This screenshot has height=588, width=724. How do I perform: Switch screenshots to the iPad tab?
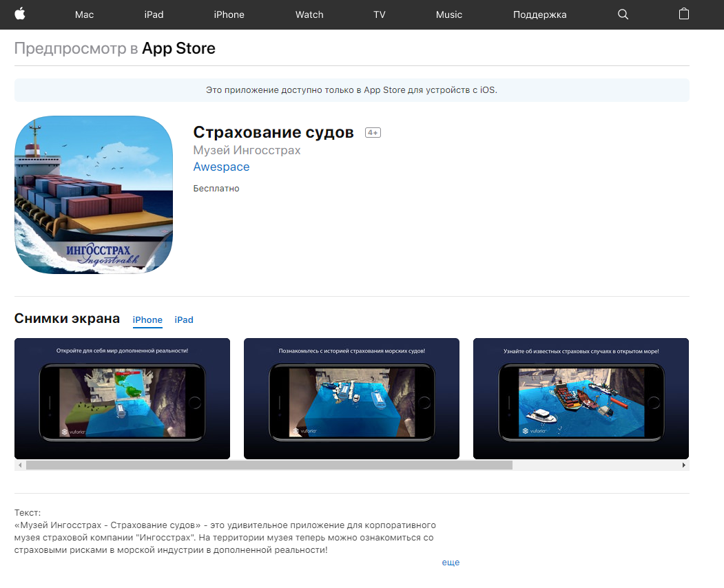184,320
